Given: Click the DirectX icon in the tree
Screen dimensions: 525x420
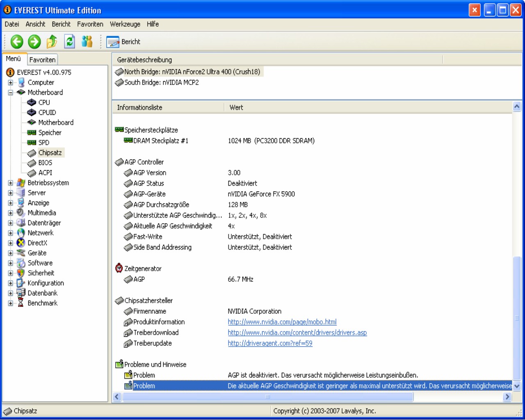Looking at the screenshot, I should (x=21, y=243).
